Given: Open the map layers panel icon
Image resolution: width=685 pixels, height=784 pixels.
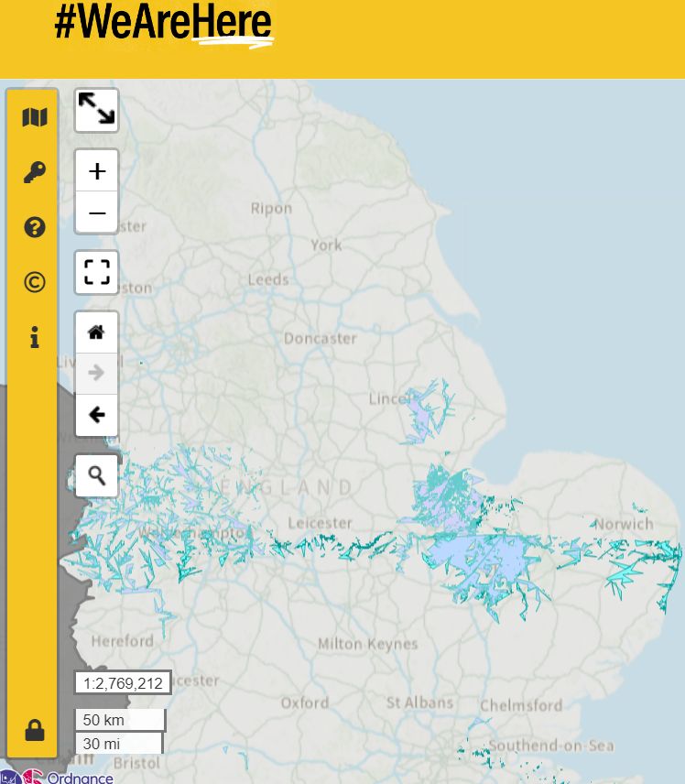Looking at the screenshot, I should click(35, 117).
